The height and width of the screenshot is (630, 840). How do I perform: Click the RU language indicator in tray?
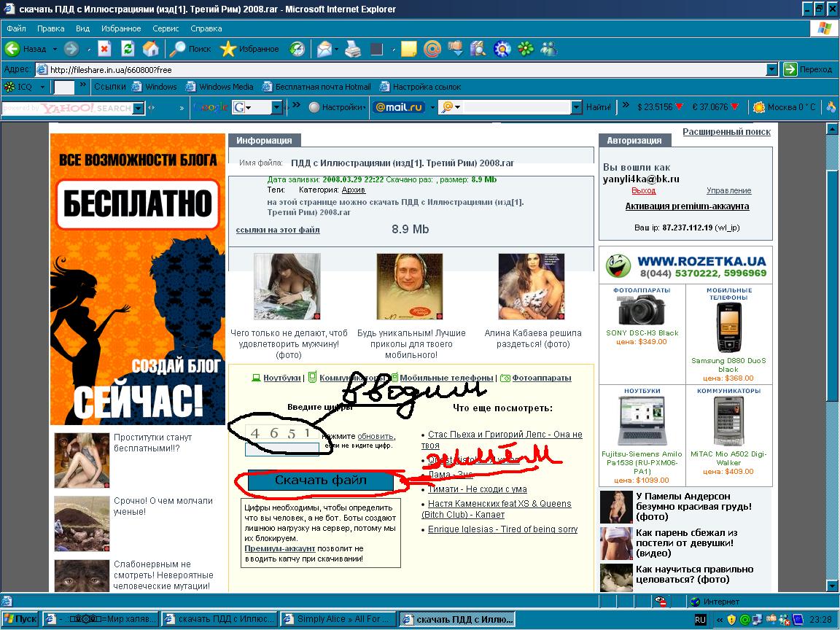pyautogui.click(x=700, y=619)
